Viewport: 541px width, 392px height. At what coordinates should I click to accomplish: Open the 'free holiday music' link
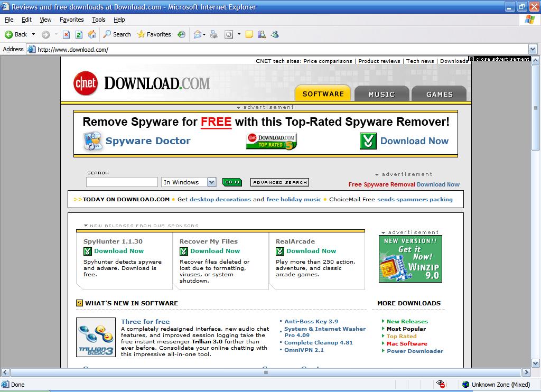click(x=294, y=199)
